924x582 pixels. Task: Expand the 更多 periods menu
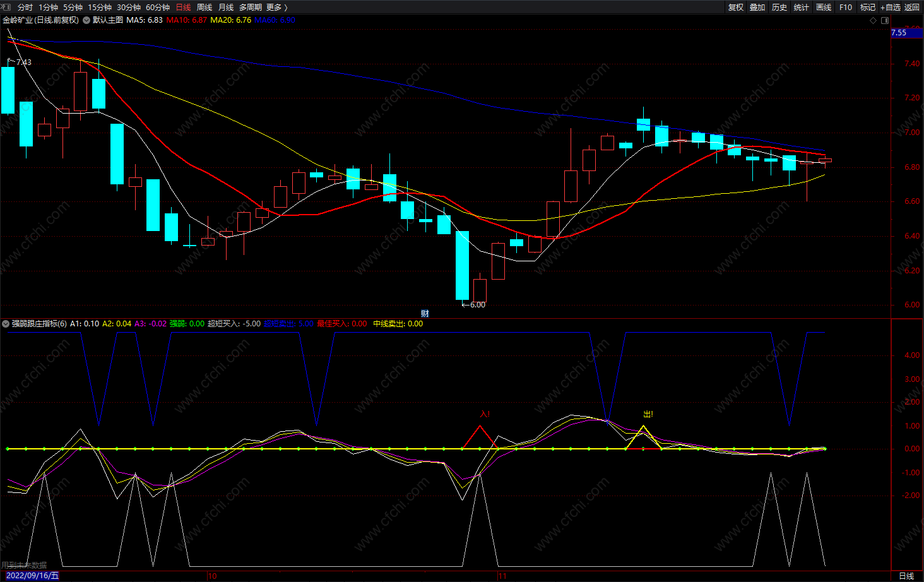click(277, 8)
